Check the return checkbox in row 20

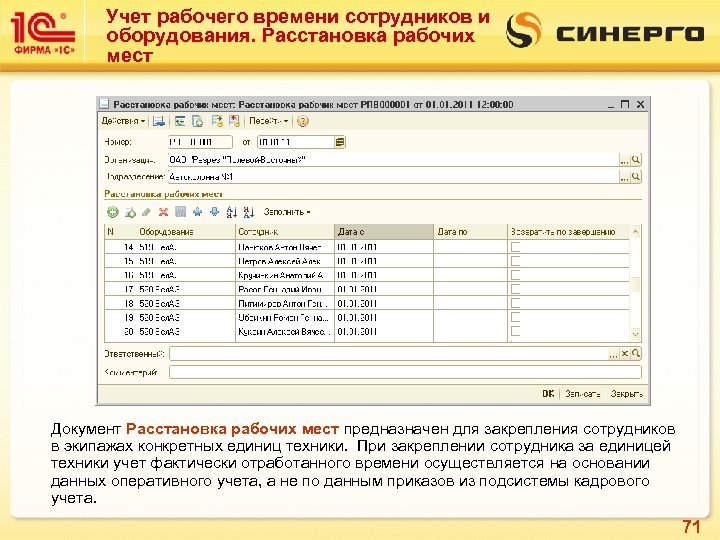515,331
